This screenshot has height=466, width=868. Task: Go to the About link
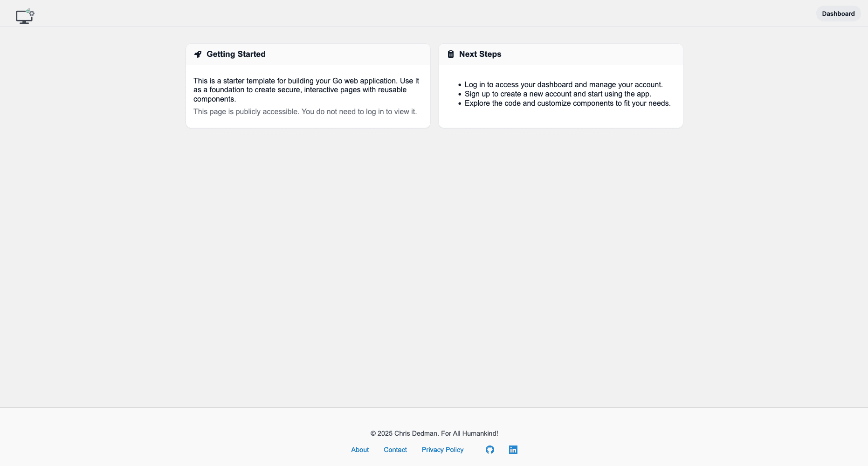tap(360, 450)
